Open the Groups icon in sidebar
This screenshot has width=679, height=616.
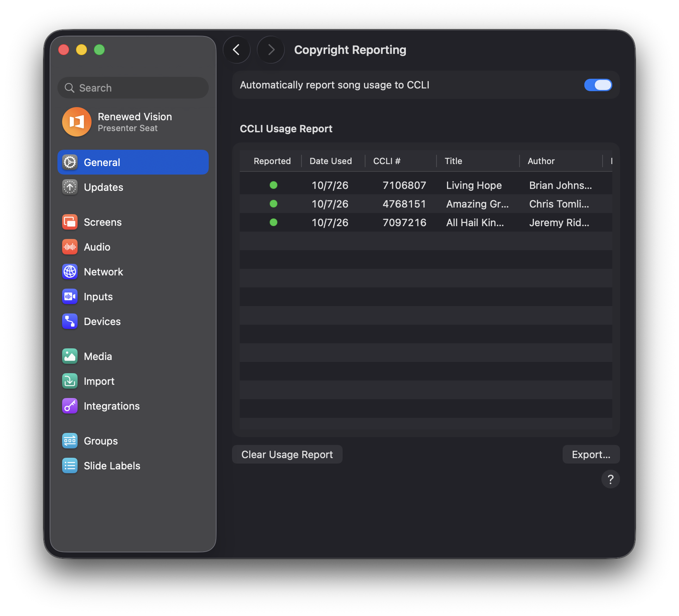point(70,441)
